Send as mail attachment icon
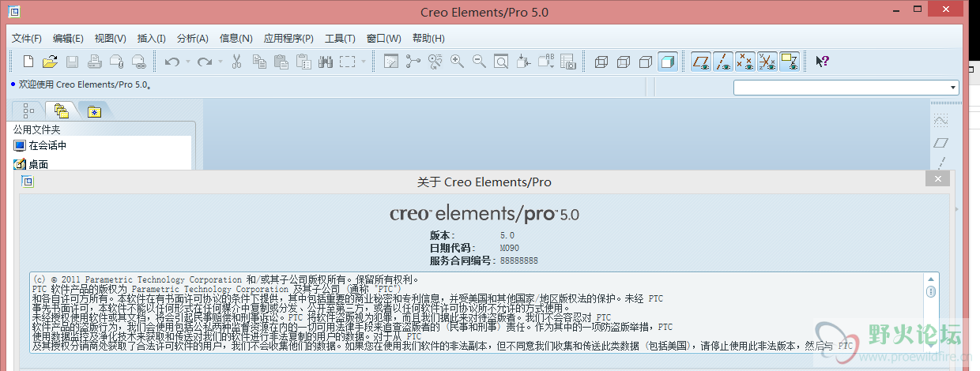This screenshot has height=371, width=980. pyautogui.click(x=116, y=61)
